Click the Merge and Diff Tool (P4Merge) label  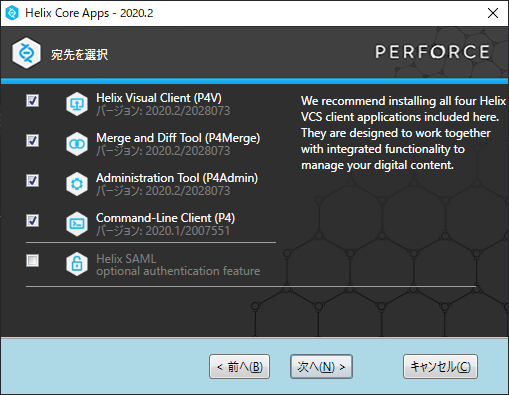(178, 138)
